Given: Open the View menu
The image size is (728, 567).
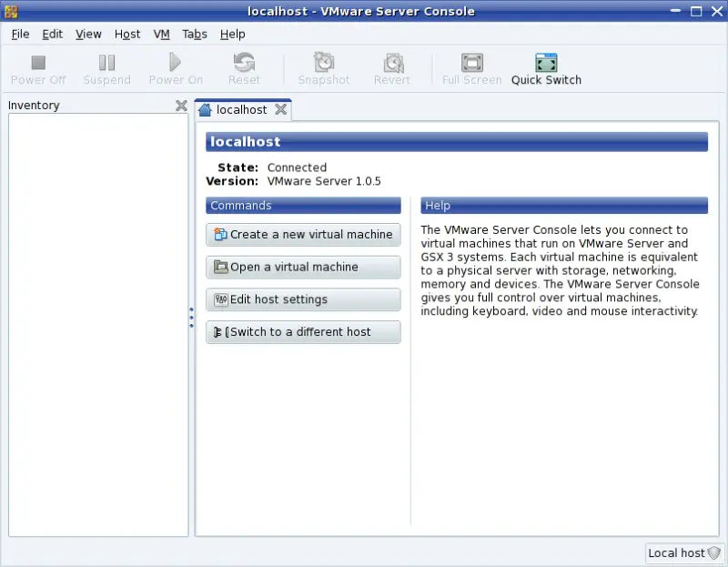Looking at the screenshot, I should tap(88, 35).
